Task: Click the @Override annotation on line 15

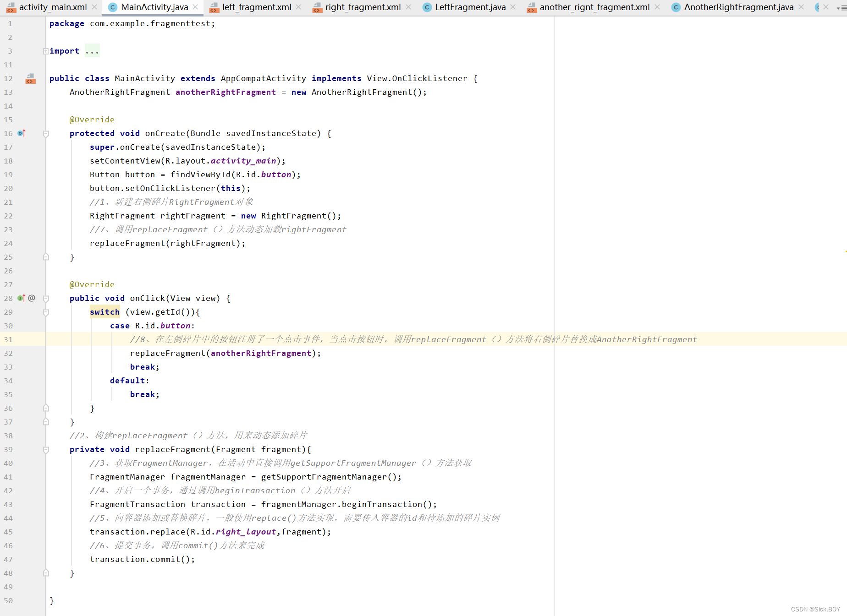Action: [x=92, y=120]
